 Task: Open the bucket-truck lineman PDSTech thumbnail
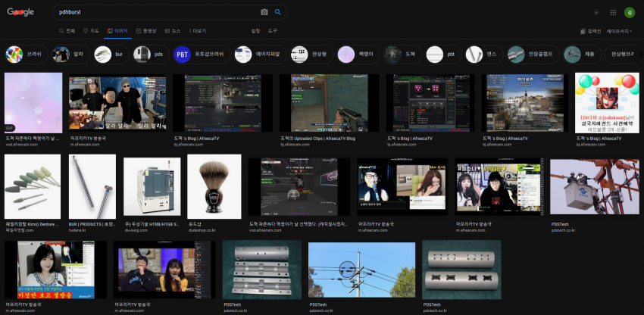point(595,187)
